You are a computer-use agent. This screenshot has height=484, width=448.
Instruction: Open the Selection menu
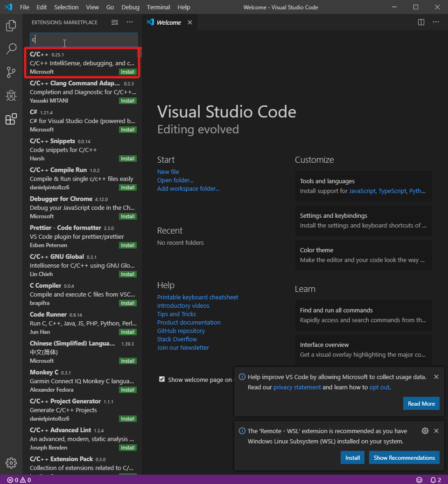[x=66, y=7]
